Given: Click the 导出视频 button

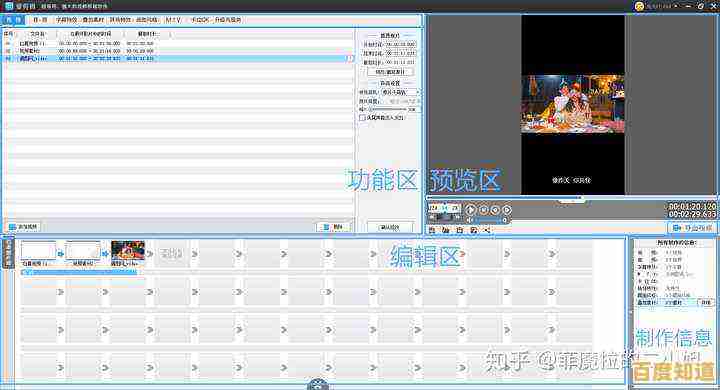Looking at the screenshot, I should click(692, 227).
